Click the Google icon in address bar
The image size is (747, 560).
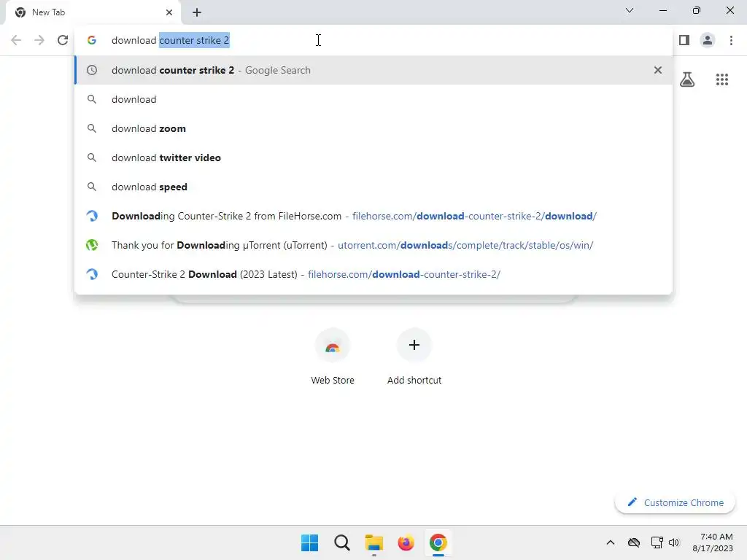coord(92,40)
